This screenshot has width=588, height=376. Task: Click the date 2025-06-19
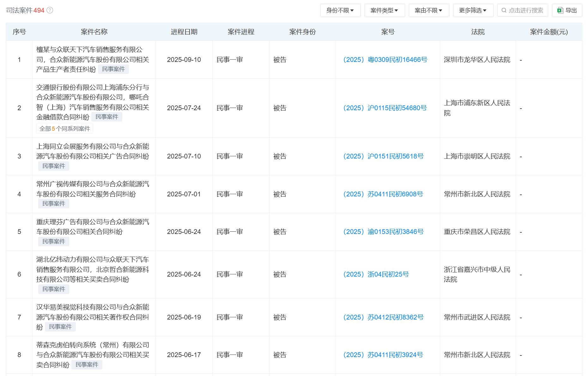(184, 317)
